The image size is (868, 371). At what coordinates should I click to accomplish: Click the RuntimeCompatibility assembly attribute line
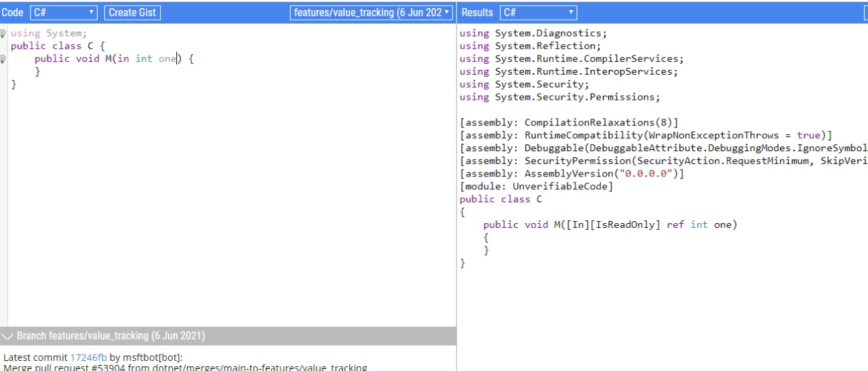(646, 136)
